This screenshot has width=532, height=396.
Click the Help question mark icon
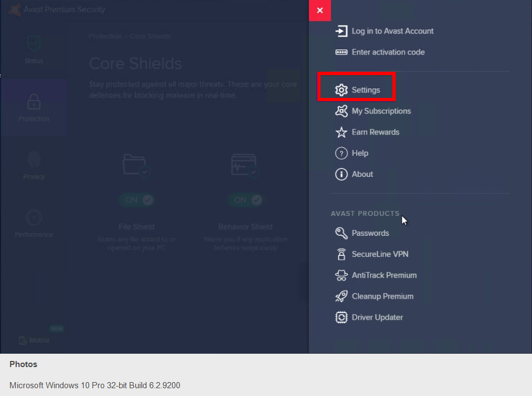(x=341, y=154)
